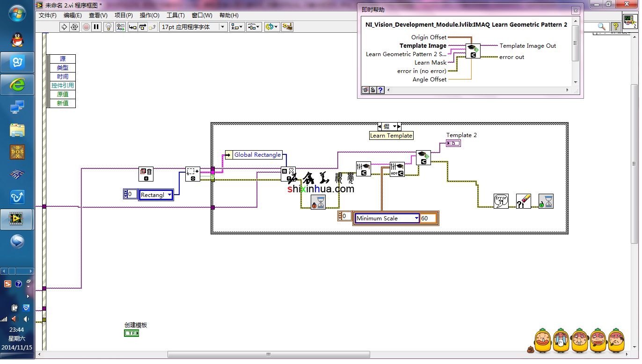Screen dimensions: 642x364
Task: Toggle the 创建模板 boolean terminal
Action: [131, 333]
